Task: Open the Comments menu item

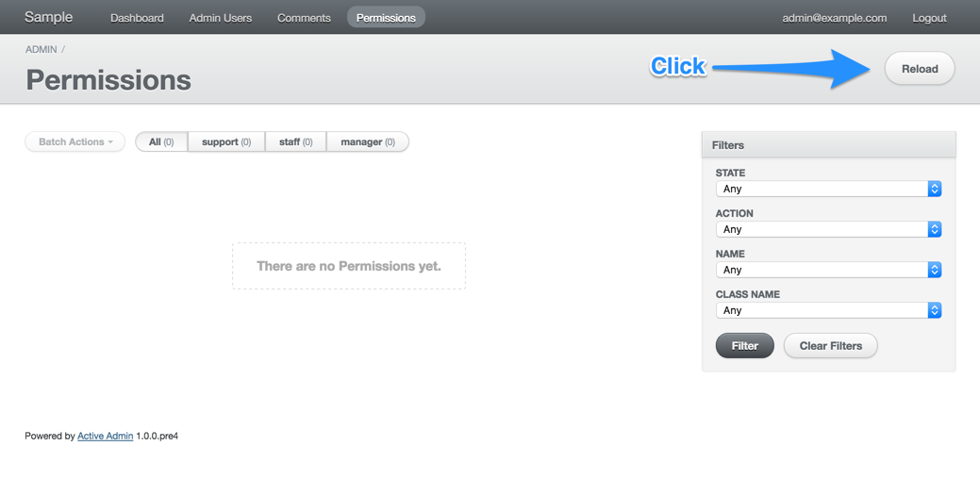Action: click(304, 18)
